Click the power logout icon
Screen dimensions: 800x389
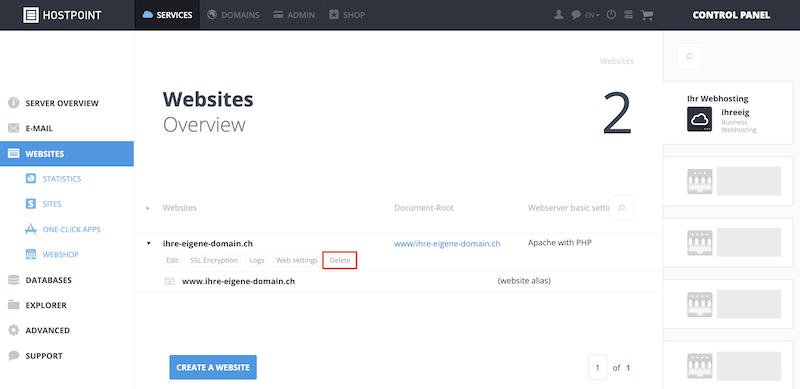pos(611,15)
